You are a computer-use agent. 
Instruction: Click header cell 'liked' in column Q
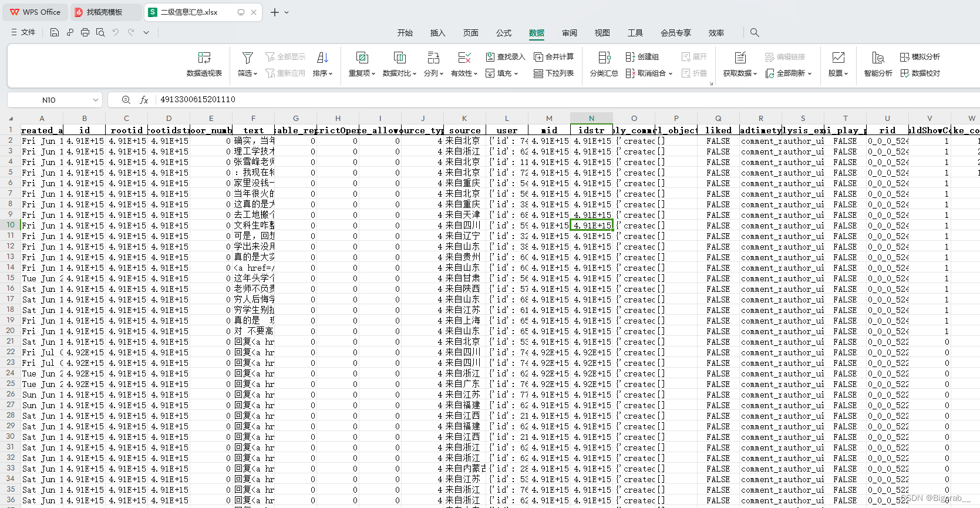click(x=718, y=130)
